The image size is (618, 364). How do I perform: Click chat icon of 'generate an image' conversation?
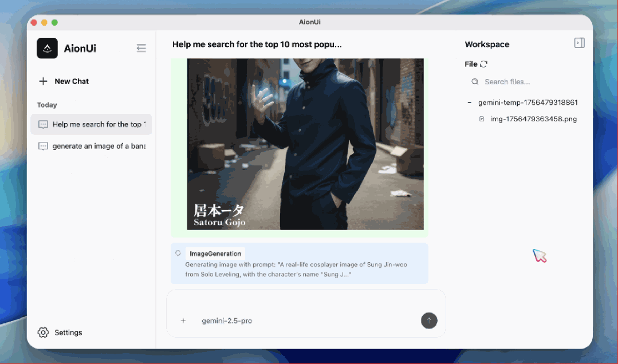click(43, 146)
